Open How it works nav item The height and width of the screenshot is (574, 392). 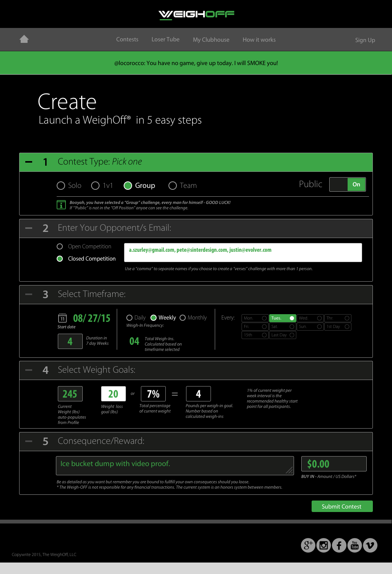259,40
